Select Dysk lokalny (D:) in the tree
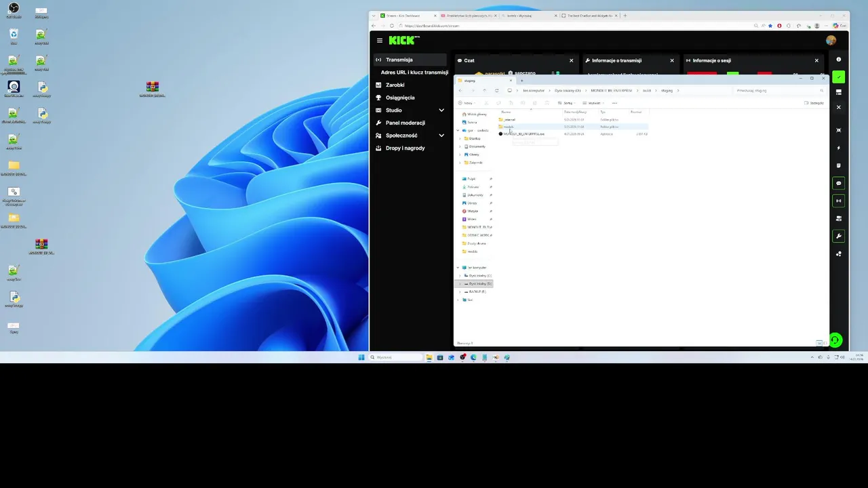The image size is (868, 488). click(480, 284)
